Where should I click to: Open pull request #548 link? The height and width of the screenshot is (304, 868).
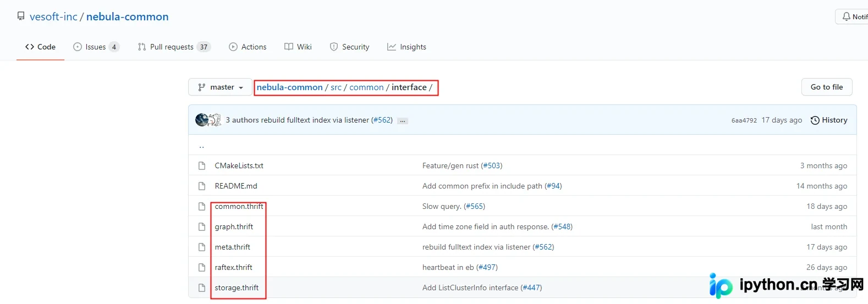click(562, 226)
